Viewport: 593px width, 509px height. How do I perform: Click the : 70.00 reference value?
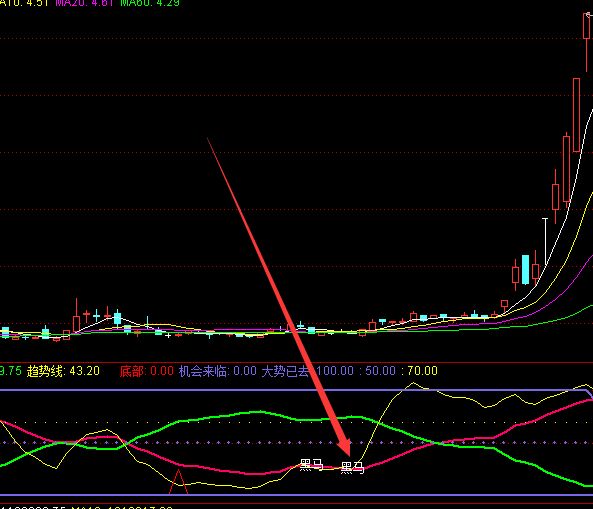419,371
